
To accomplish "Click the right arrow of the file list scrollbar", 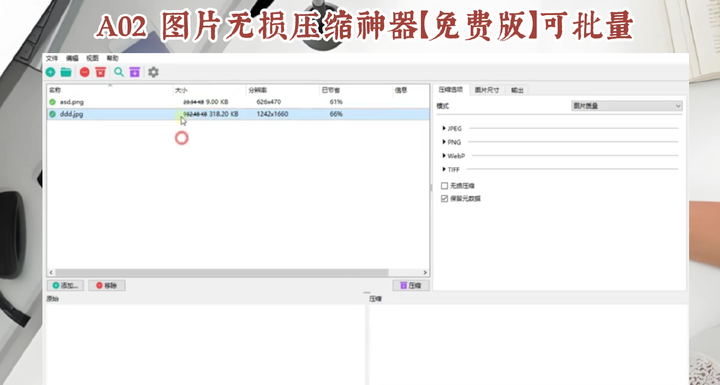I will tap(425, 272).
